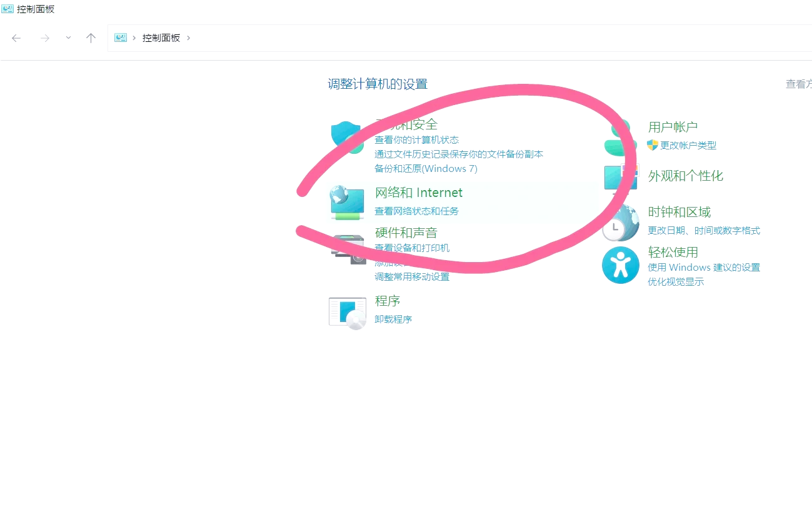Open 查看网络状态和任务 link
The height and width of the screenshot is (514, 812).
click(x=416, y=211)
